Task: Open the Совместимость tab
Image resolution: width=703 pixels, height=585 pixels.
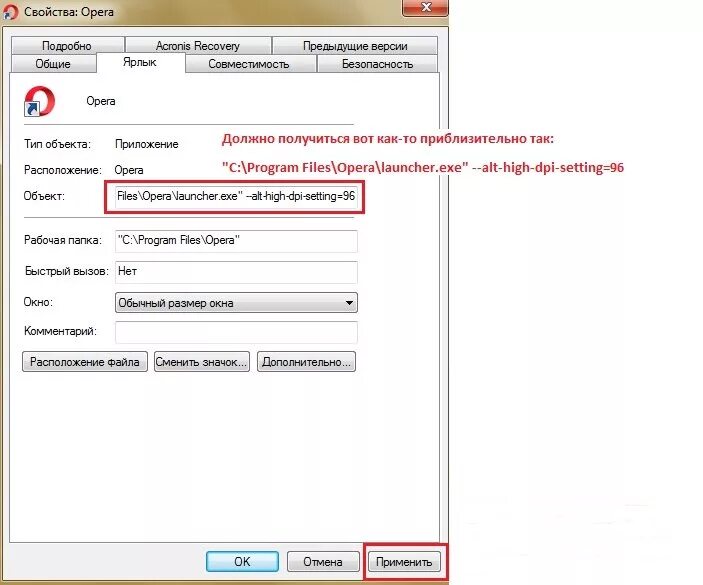Action: click(x=250, y=64)
